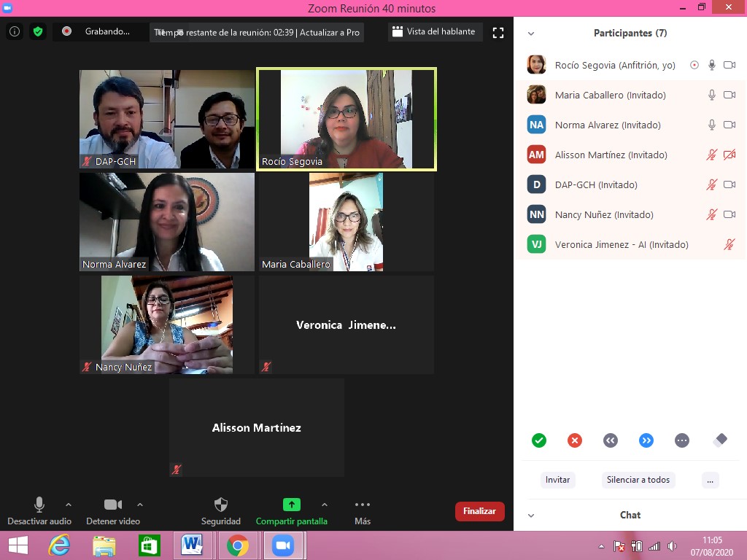This screenshot has width=747, height=560.
Task: Click Norma Alvarez camera icon in list
Action: [729, 125]
